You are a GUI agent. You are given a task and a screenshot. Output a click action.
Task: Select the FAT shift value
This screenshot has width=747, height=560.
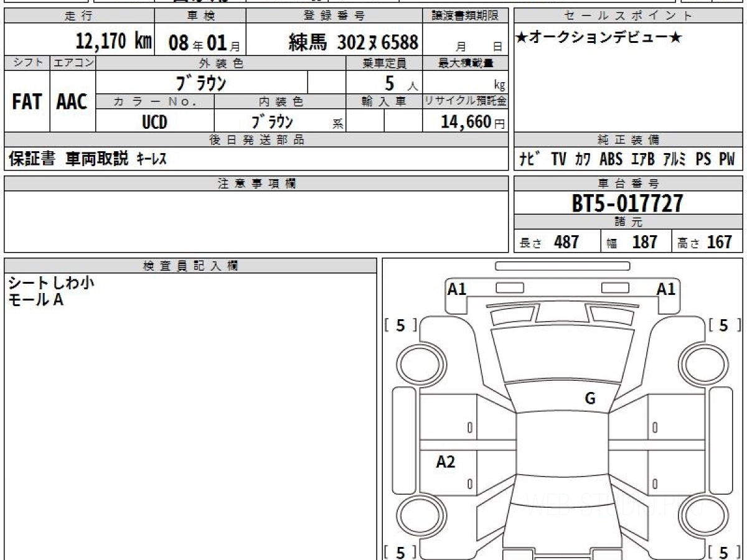(27, 101)
